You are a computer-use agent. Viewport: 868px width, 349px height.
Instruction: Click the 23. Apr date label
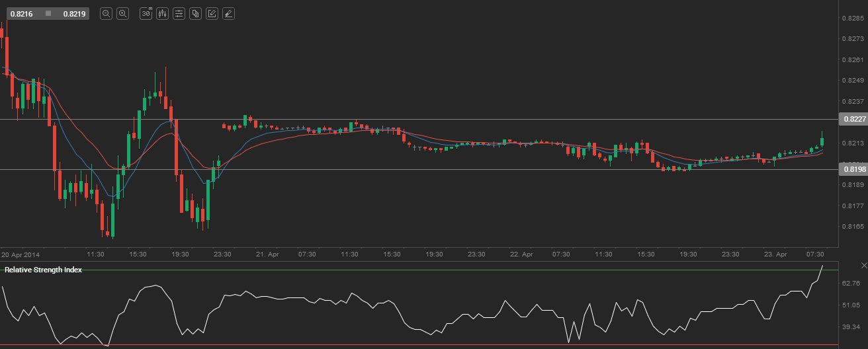coord(775,254)
